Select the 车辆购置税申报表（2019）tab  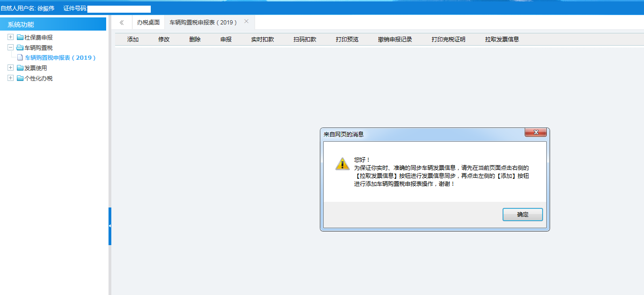(x=204, y=22)
